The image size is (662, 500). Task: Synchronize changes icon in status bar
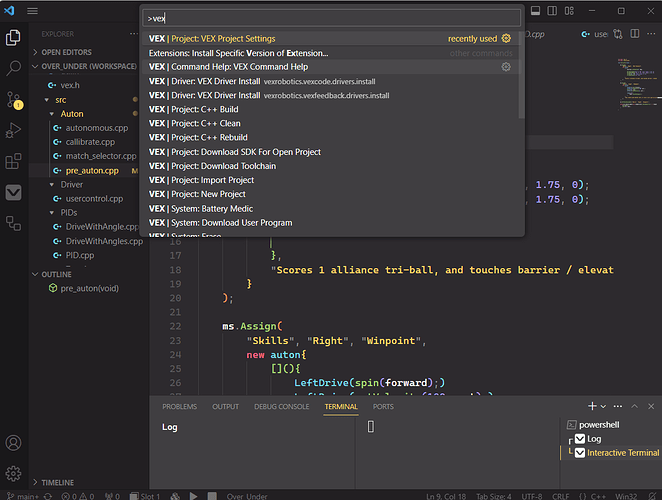point(48,496)
